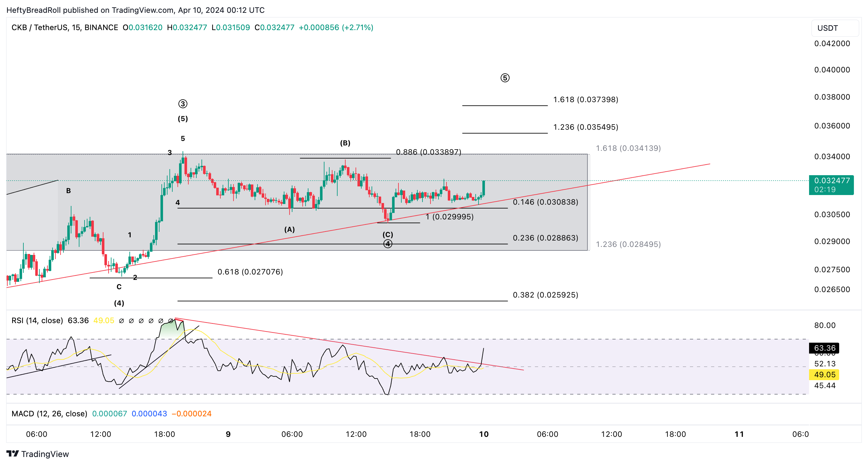Click the 52.13 RSI axis label
This screenshot has width=868, height=465.
824,363
